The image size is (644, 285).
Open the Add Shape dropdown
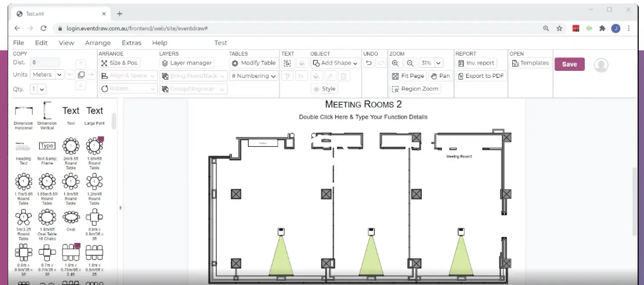coord(335,63)
